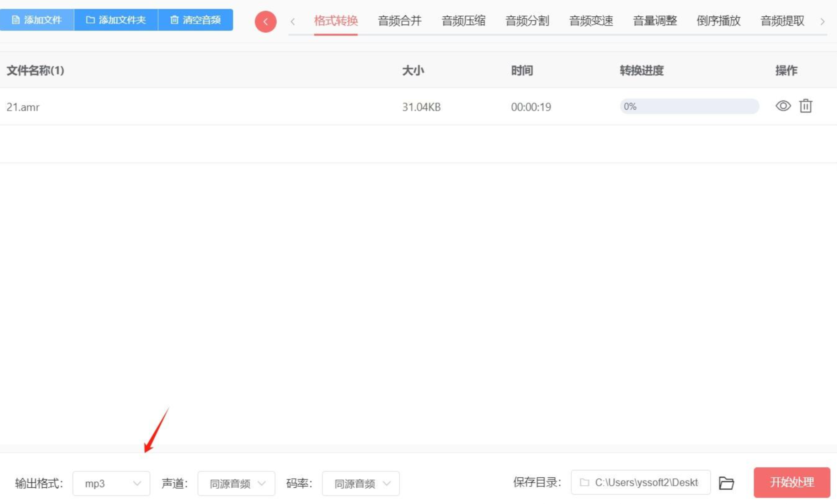Image resolution: width=837 pixels, height=504 pixels.
Task: Open the 音频分割 tab
Action: pyautogui.click(x=527, y=21)
